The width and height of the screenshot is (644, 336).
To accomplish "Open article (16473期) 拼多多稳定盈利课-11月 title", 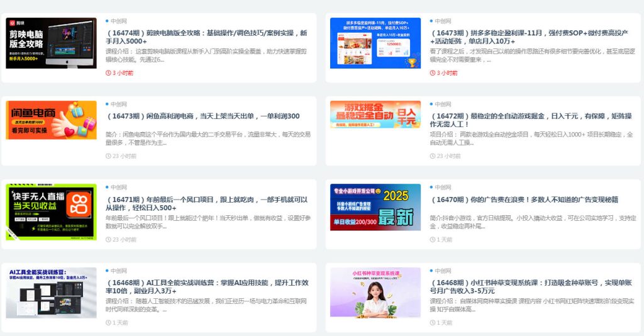I will point(530,37).
